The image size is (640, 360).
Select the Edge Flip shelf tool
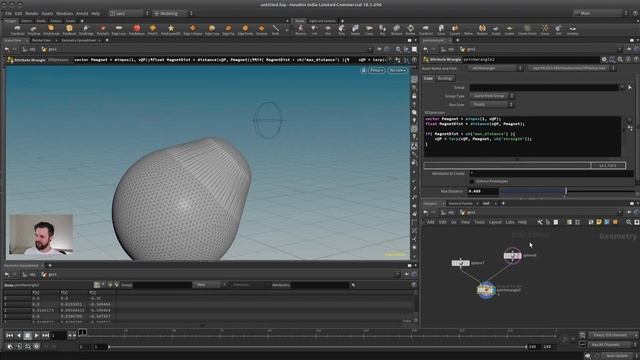(228, 29)
